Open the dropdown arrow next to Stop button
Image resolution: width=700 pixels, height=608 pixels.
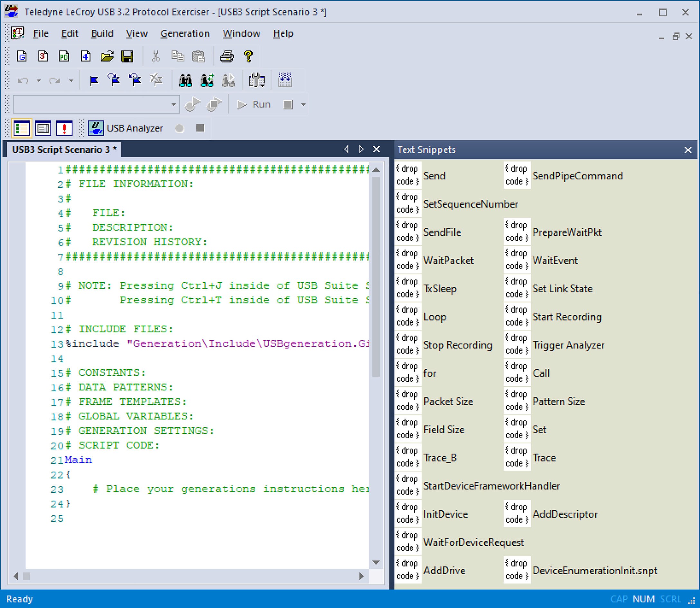tap(303, 104)
